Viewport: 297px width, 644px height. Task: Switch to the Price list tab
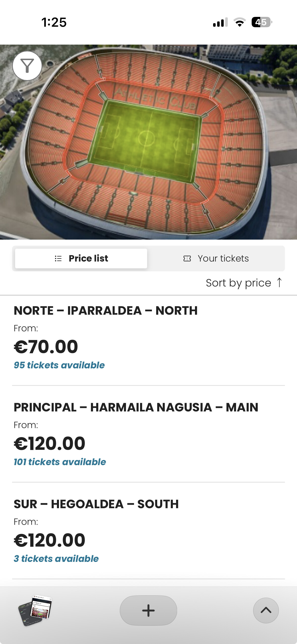(x=81, y=259)
